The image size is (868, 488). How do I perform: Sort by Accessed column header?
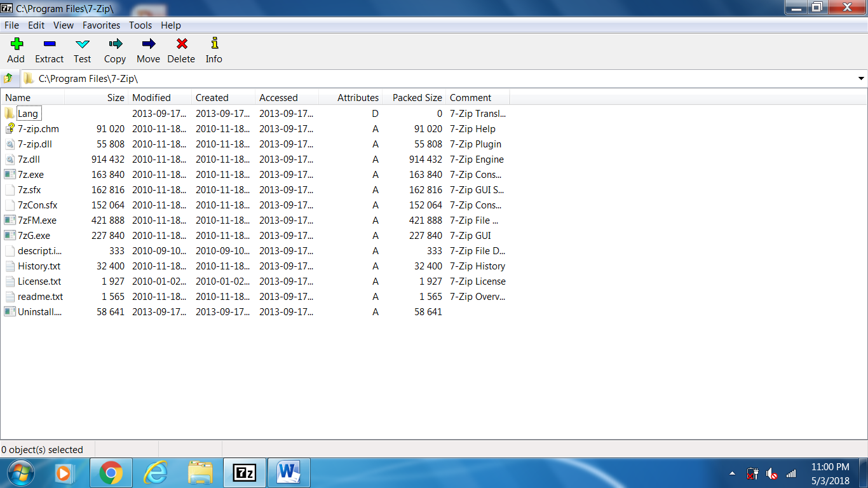(x=287, y=98)
